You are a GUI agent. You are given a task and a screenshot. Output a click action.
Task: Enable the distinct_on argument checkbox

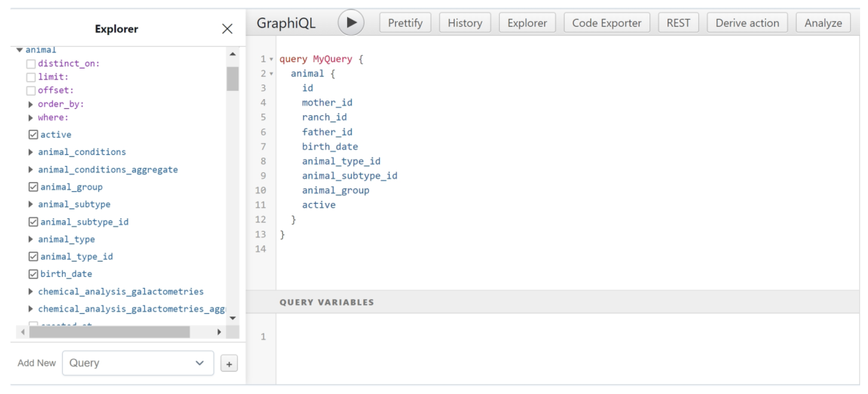click(x=31, y=64)
